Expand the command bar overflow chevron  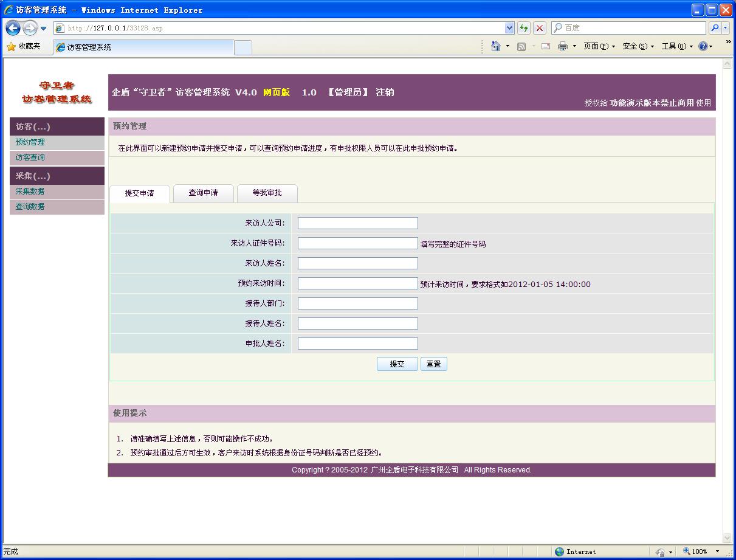pyautogui.click(x=729, y=42)
